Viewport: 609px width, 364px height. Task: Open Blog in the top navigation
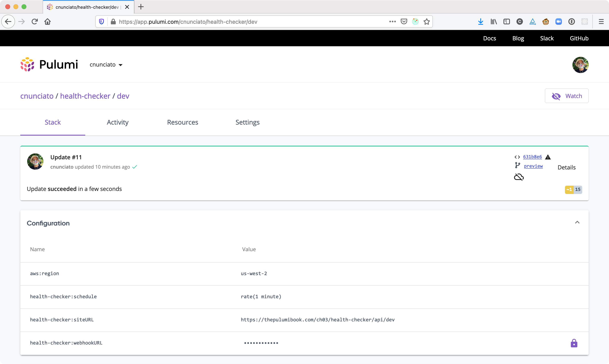click(x=518, y=38)
